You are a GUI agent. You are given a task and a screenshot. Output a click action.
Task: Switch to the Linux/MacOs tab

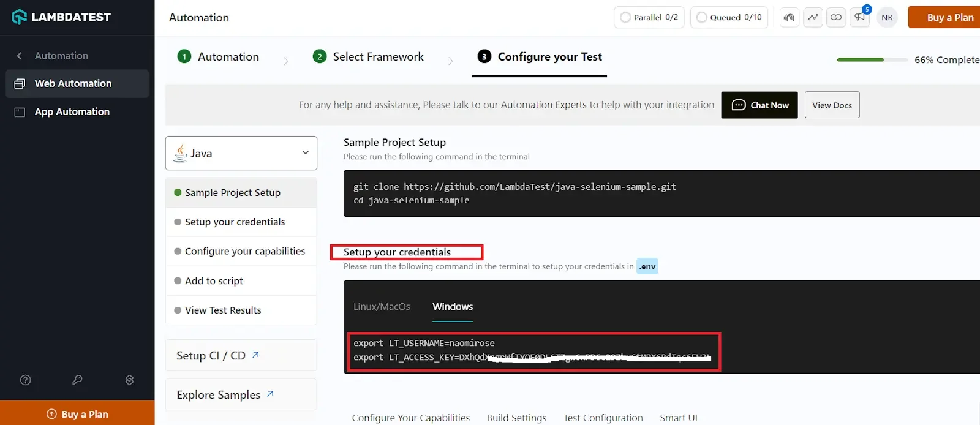(x=382, y=307)
